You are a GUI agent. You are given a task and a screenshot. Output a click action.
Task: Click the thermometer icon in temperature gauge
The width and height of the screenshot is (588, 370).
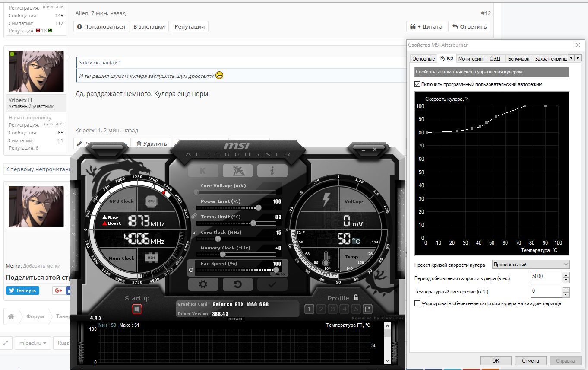click(x=326, y=258)
